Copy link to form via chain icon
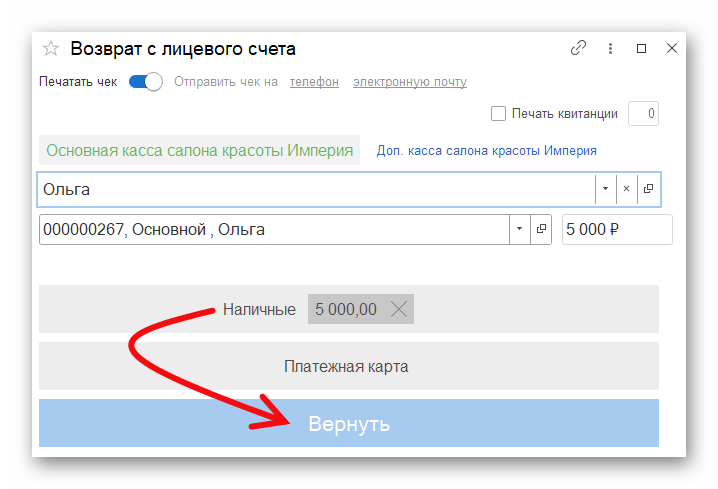This screenshot has height=489, width=718. tap(578, 48)
